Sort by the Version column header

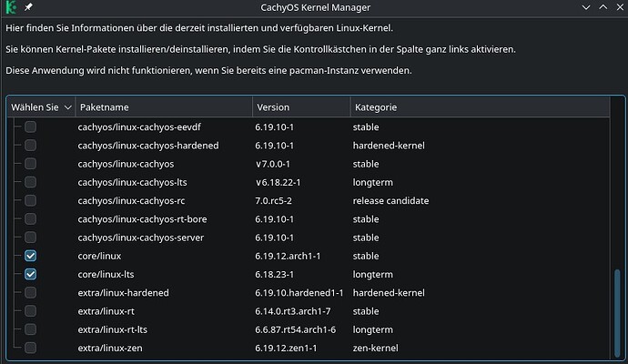[x=301, y=107]
